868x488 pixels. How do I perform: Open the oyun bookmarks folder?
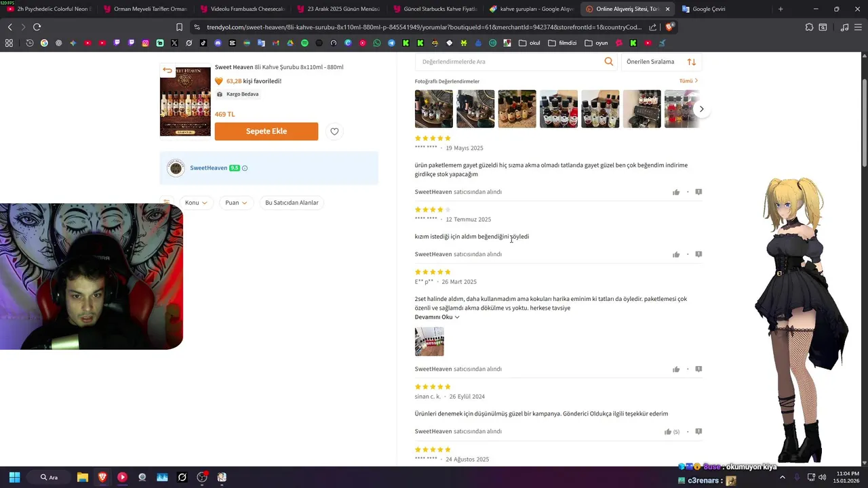pyautogui.click(x=595, y=43)
